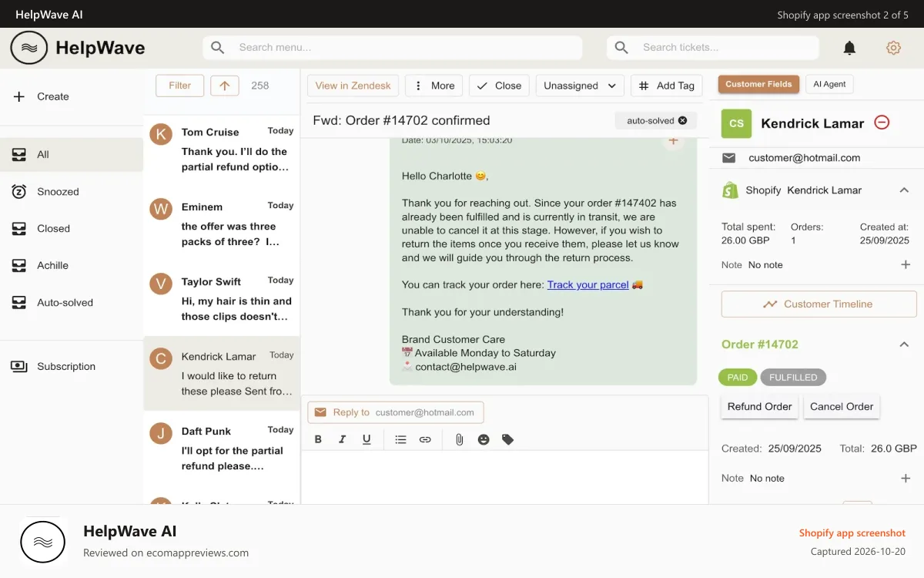Click the plus icon atop the message bubble
Viewport: 924px width, 578px height.
[673, 141]
